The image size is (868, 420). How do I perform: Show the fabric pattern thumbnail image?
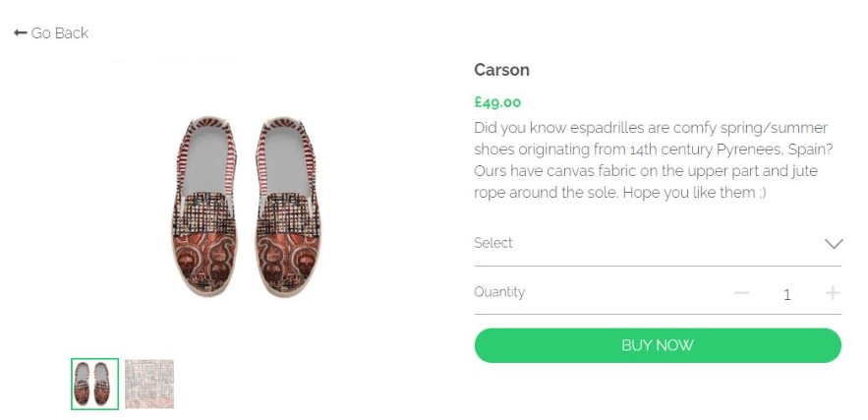pyautogui.click(x=149, y=384)
